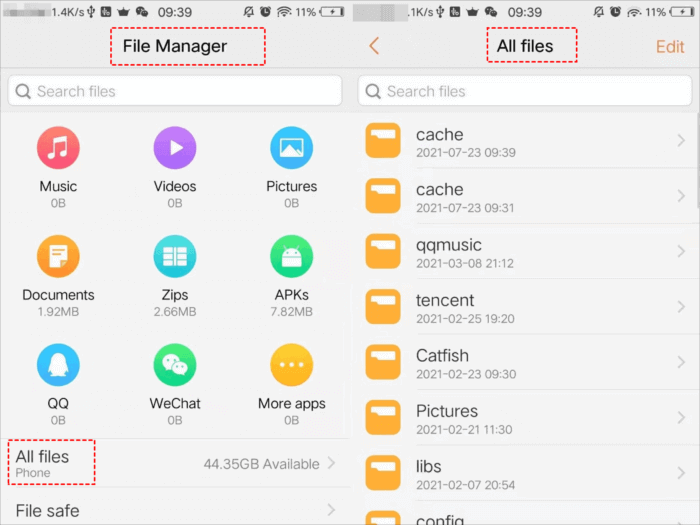Open the tencent folder icon
The height and width of the screenshot is (525, 700).
(x=383, y=307)
